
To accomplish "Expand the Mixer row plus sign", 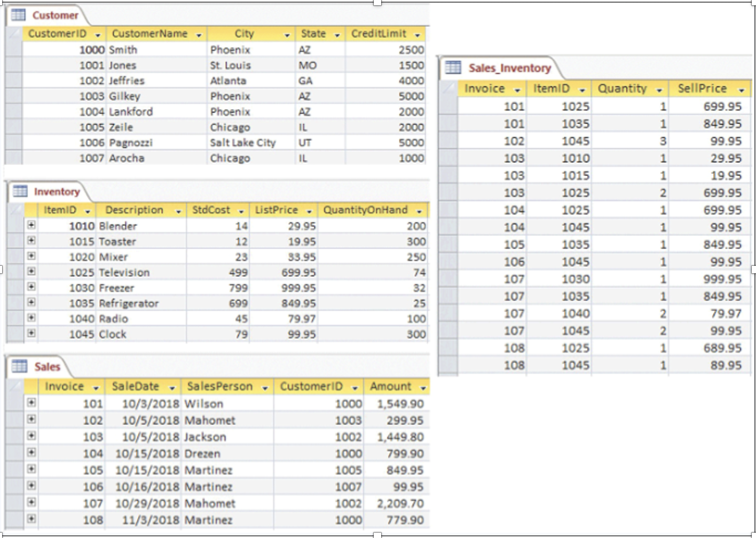I will click(x=31, y=256).
